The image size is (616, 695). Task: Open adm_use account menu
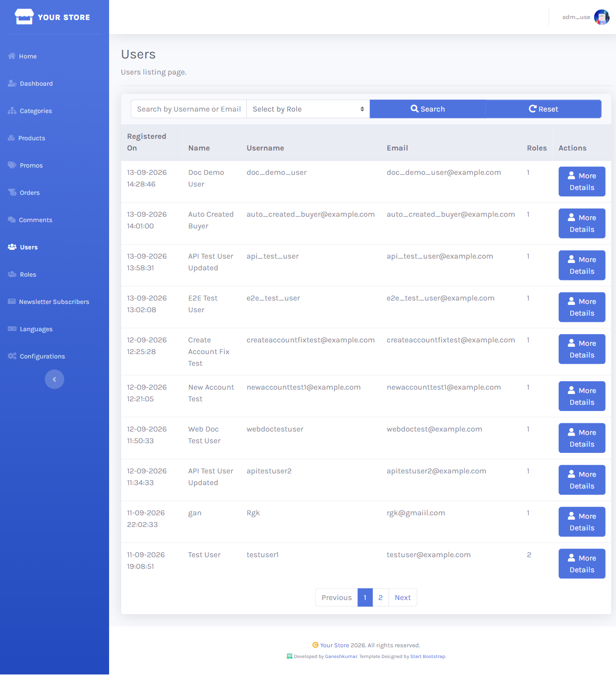point(586,17)
